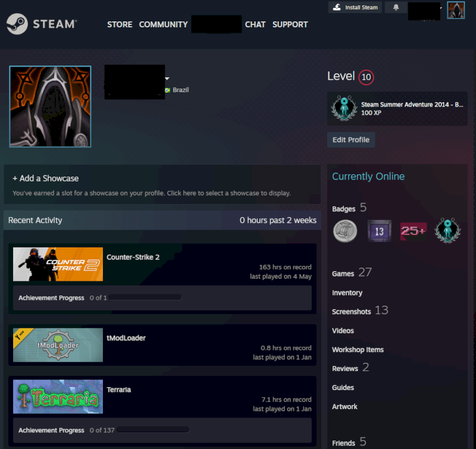This screenshot has height=449, width=476.
Task: Open the Friends 5 link
Action: [349, 442]
